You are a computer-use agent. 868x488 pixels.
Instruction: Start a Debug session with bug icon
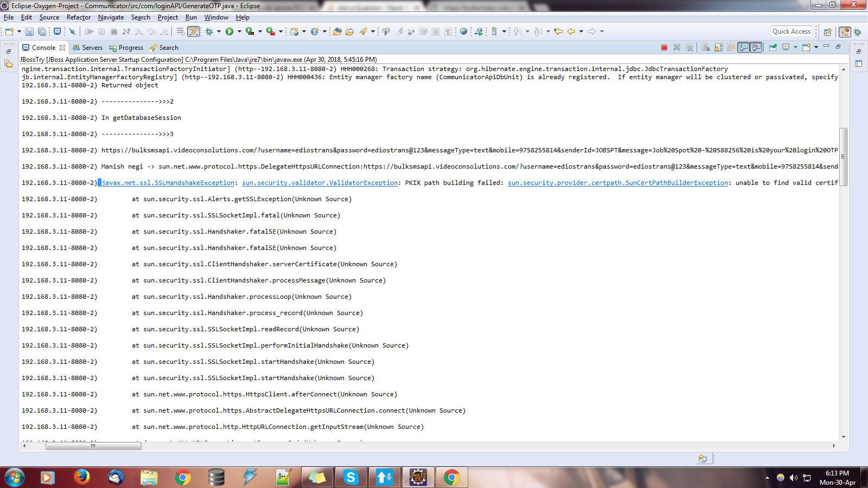(x=209, y=31)
